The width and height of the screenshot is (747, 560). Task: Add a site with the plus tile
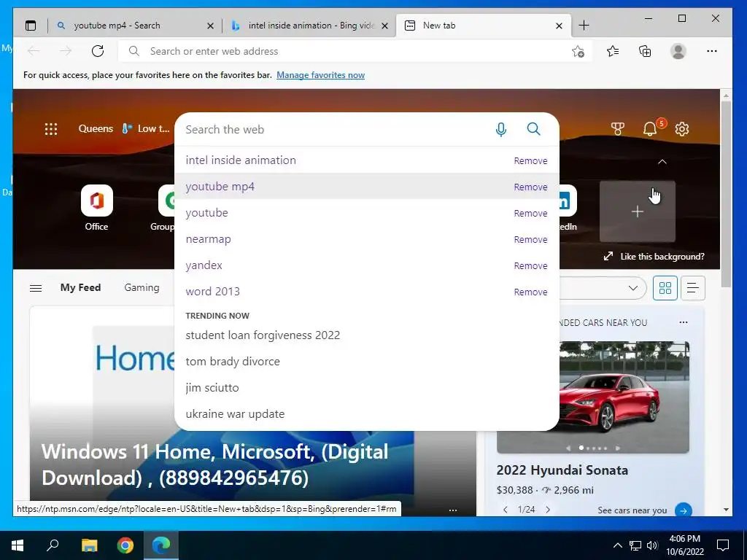point(638,211)
